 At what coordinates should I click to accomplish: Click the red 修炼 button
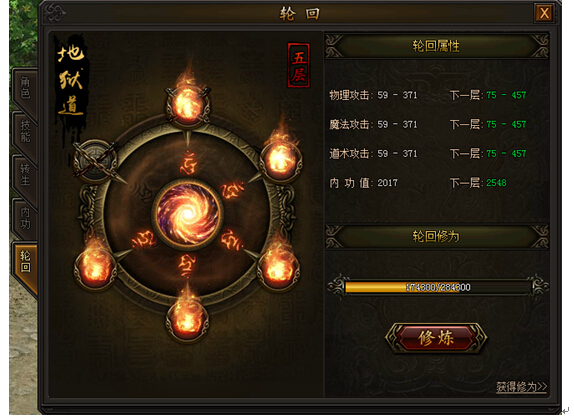click(x=436, y=338)
